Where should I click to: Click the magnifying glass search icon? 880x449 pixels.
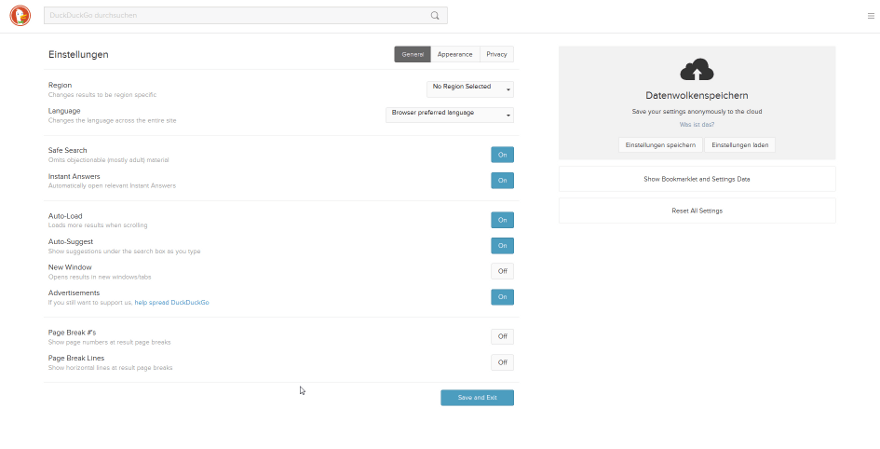tap(435, 16)
